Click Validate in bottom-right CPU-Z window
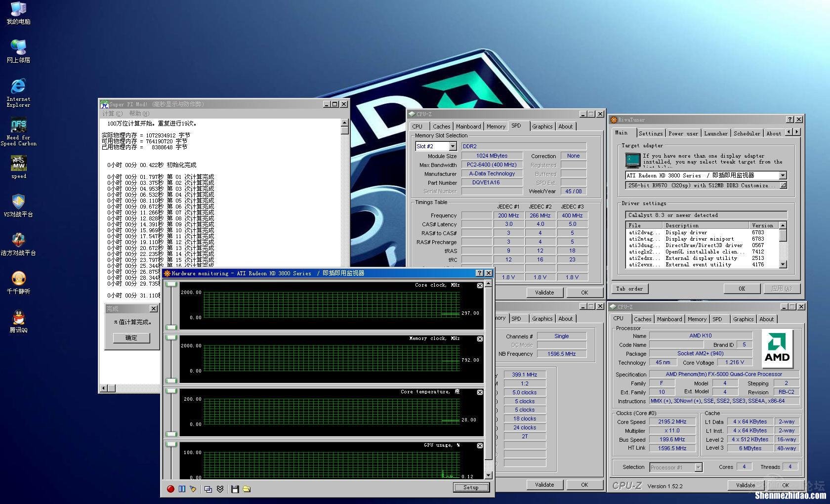Viewport: 830px width, 504px height. tap(746, 485)
